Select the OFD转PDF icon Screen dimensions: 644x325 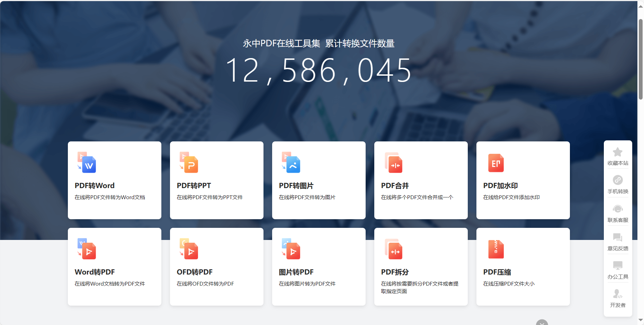point(189,249)
